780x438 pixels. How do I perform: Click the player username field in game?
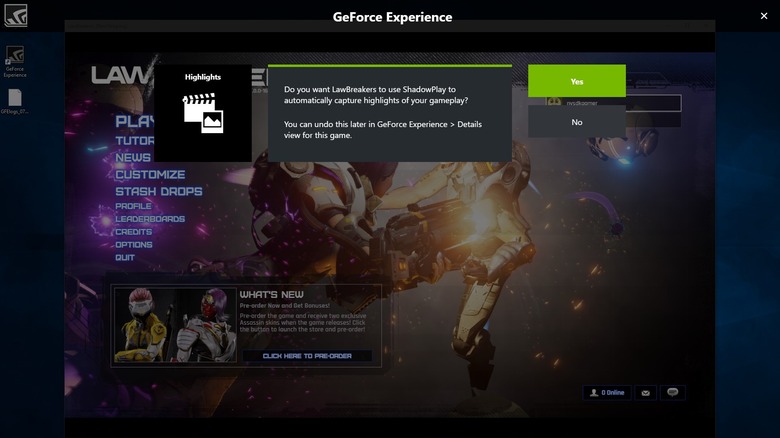pos(614,103)
